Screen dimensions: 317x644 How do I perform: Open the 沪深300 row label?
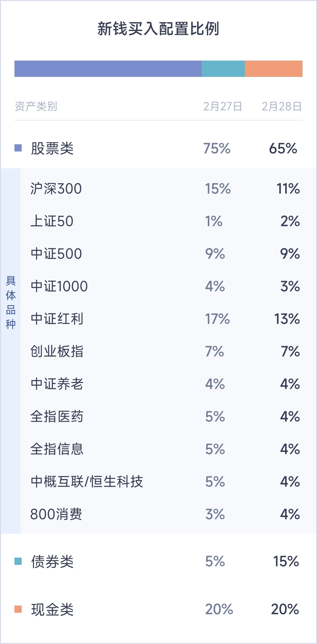click(x=56, y=189)
